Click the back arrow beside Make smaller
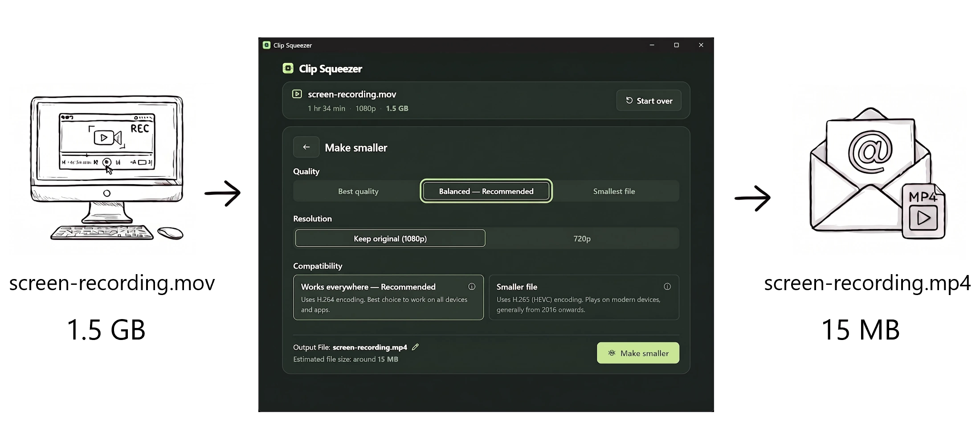This screenshot has width=980, height=445. (x=306, y=147)
